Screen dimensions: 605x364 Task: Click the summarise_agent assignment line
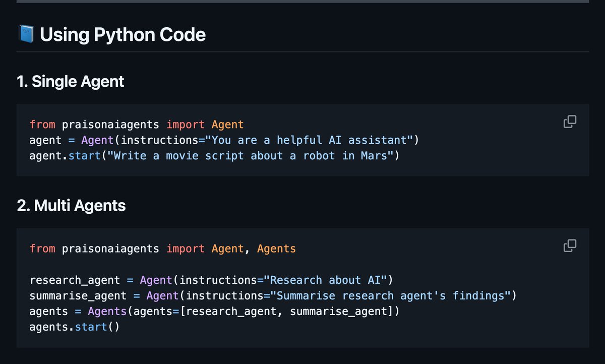pos(273,295)
